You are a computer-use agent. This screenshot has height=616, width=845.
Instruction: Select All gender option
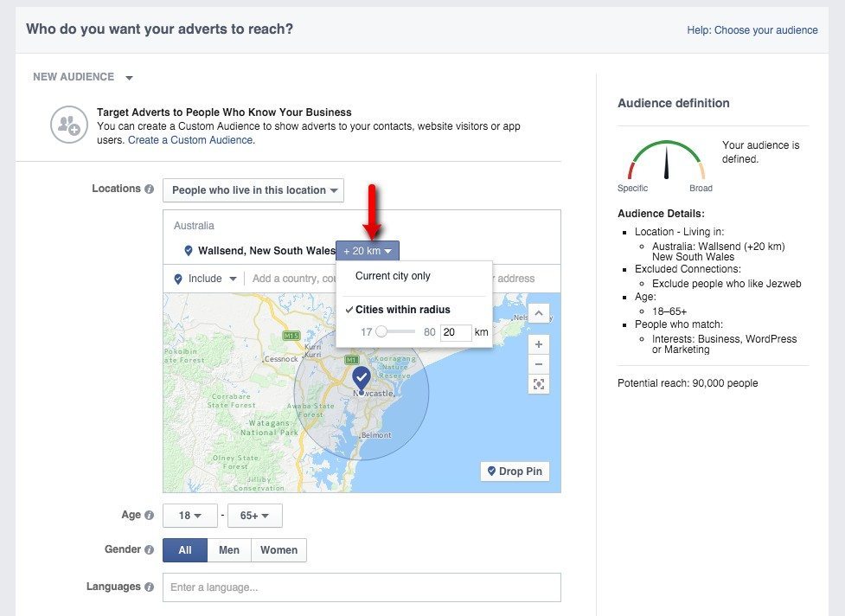point(185,550)
